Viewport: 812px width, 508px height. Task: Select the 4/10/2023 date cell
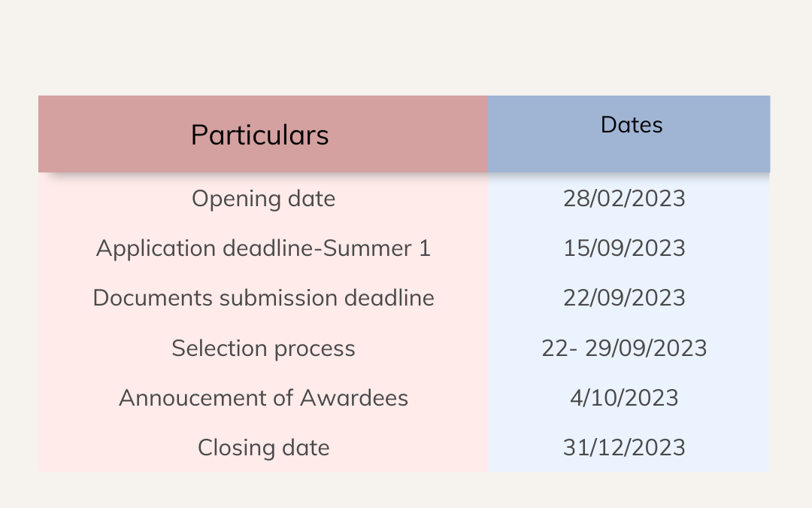point(624,398)
